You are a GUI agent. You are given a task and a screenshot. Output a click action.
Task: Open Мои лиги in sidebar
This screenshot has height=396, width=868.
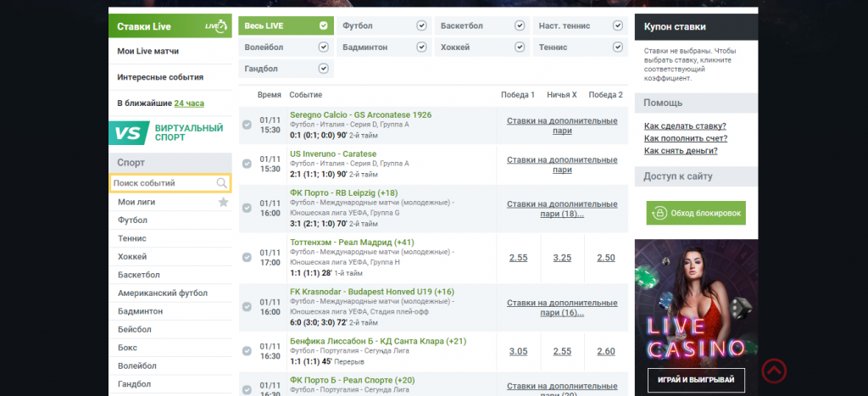136,202
